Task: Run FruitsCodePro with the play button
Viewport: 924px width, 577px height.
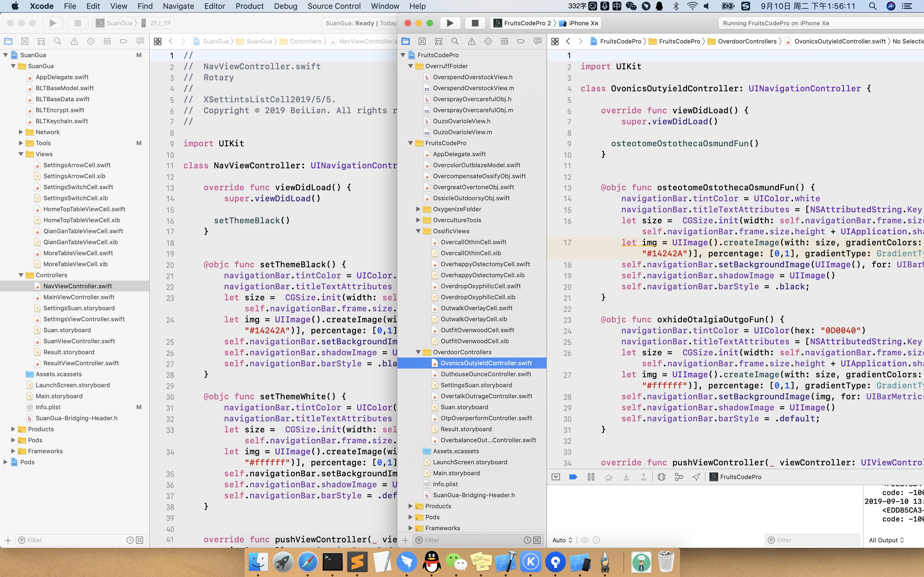Action: [450, 23]
